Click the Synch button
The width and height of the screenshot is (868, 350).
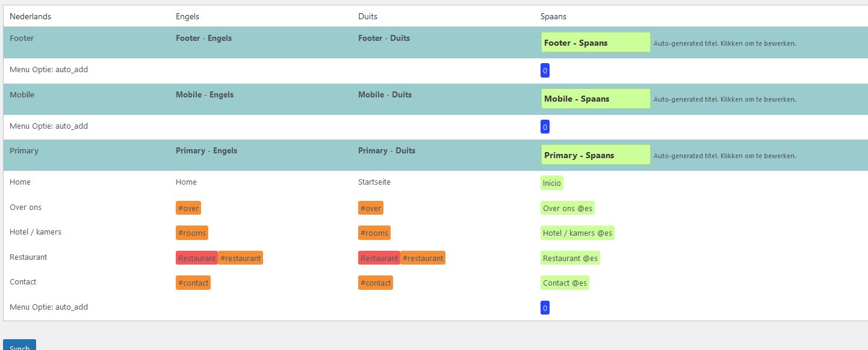(20, 345)
